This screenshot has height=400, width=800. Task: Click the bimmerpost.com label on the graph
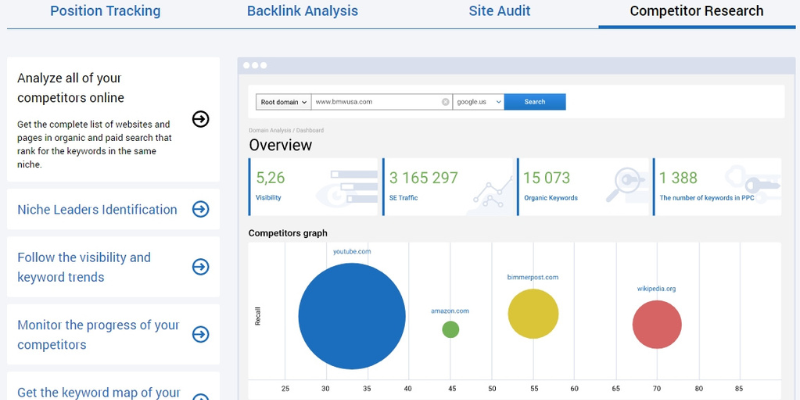pyautogui.click(x=533, y=278)
